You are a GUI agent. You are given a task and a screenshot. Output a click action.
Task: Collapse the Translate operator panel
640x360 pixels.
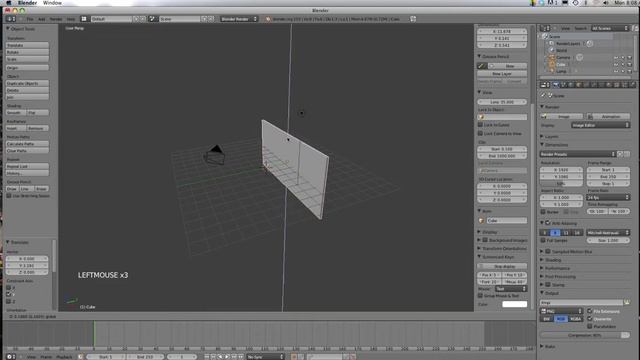coord(8,242)
